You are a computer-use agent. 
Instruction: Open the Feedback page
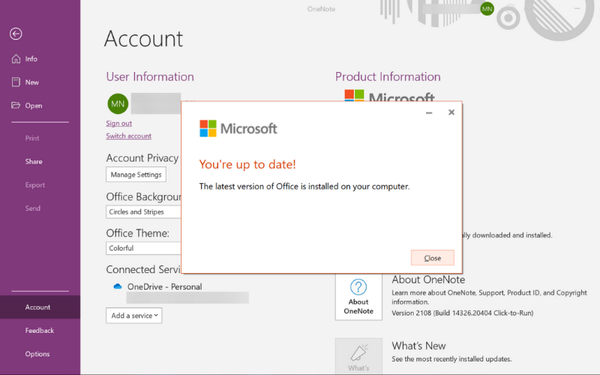[40, 331]
